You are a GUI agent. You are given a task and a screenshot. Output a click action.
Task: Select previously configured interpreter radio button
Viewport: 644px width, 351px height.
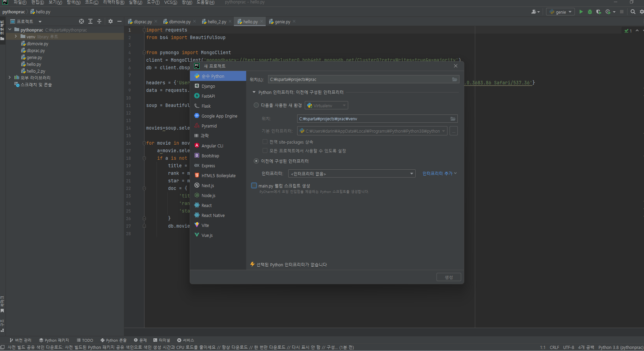pyautogui.click(x=256, y=161)
